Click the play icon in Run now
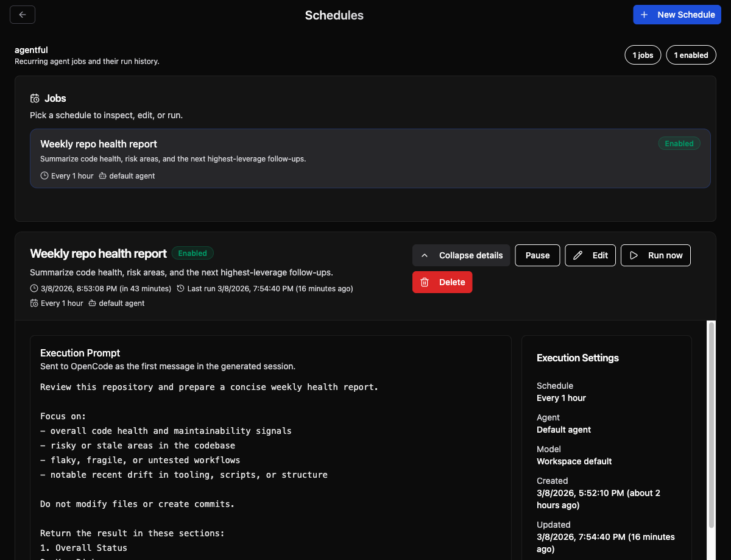The image size is (731, 560). click(634, 255)
